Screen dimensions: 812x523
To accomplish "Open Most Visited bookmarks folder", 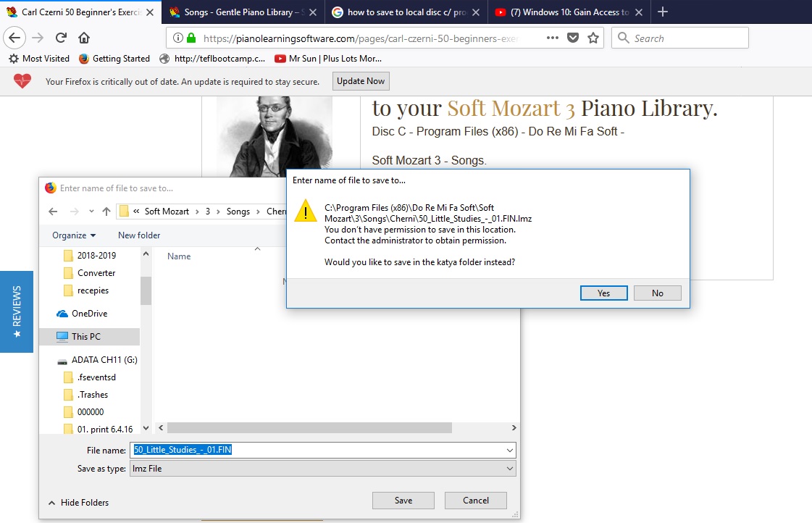I will pyautogui.click(x=39, y=59).
